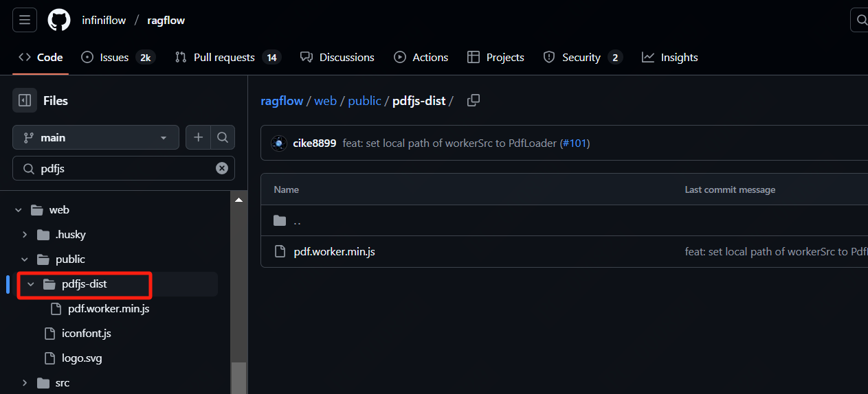Open cike8899 author avatar
Image resolution: width=868 pixels, height=394 pixels.
[x=279, y=143]
